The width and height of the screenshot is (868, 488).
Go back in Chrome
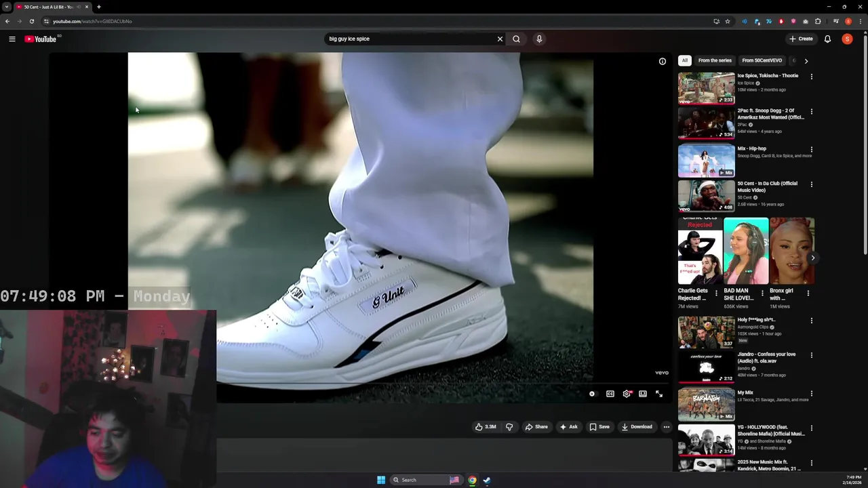(x=7, y=21)
